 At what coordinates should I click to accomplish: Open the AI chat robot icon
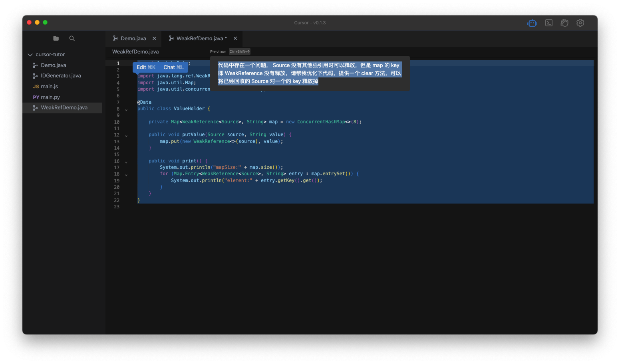[x=532, y=23]
